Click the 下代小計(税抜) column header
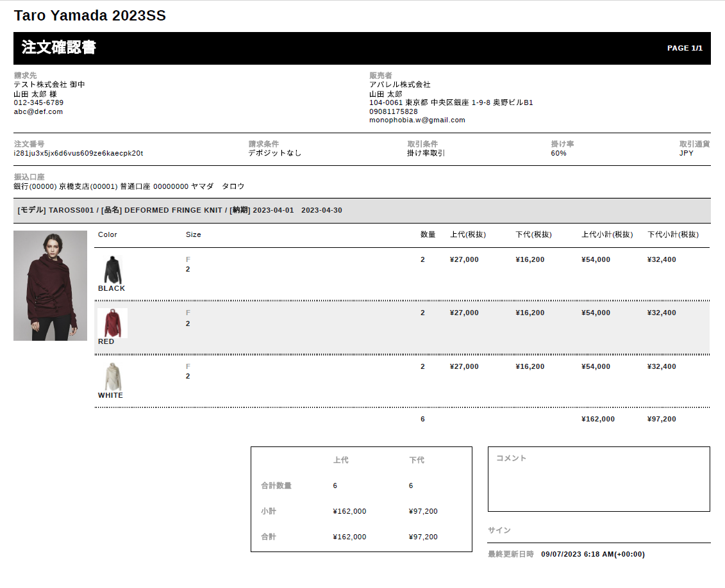725x588 pixels. pyautogui.click(x=673, y=234)
